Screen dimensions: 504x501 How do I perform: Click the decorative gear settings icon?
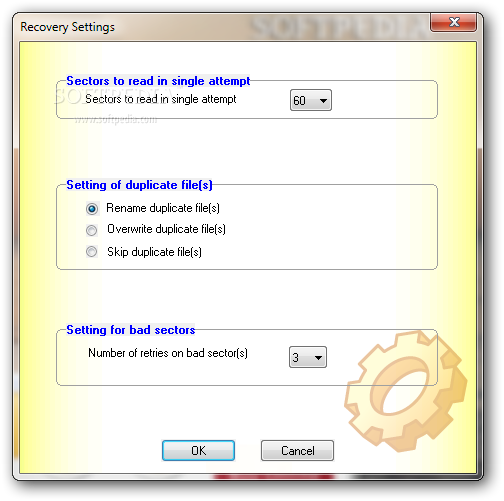click(x=406, y=391)
